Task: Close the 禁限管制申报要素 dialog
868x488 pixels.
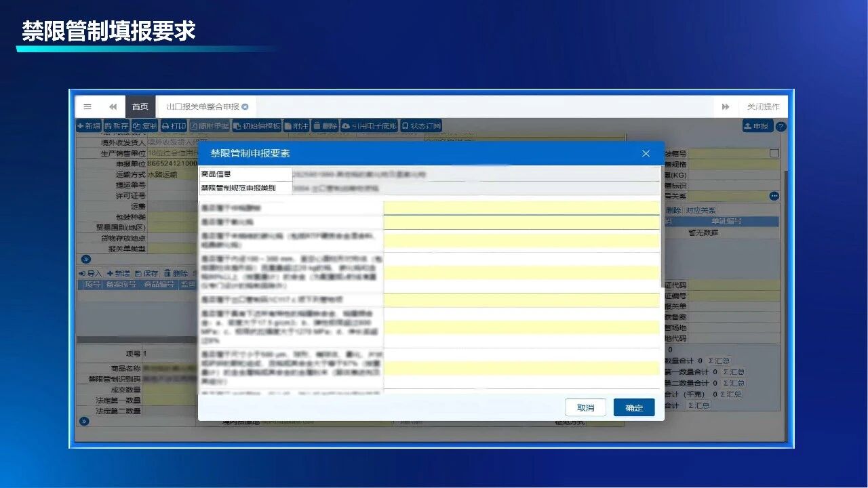Action: point(646,154)
